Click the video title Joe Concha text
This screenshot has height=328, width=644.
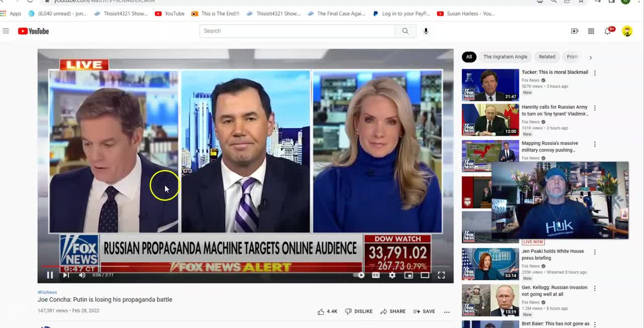(x=105, y=300)
